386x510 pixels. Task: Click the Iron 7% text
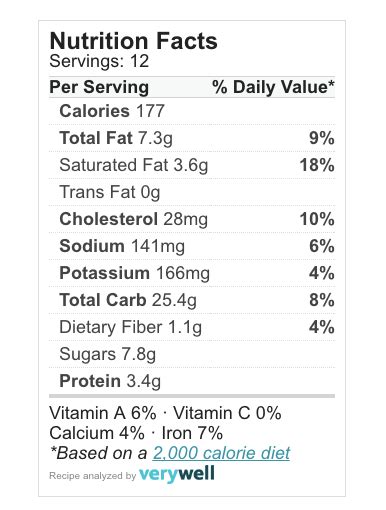pyautogui.click(x=192, y=433)
